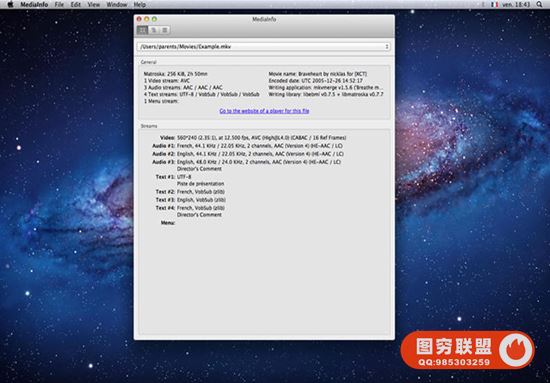Switch to the Text view toolbar button
550x383 pixels.
pos(165,30)
